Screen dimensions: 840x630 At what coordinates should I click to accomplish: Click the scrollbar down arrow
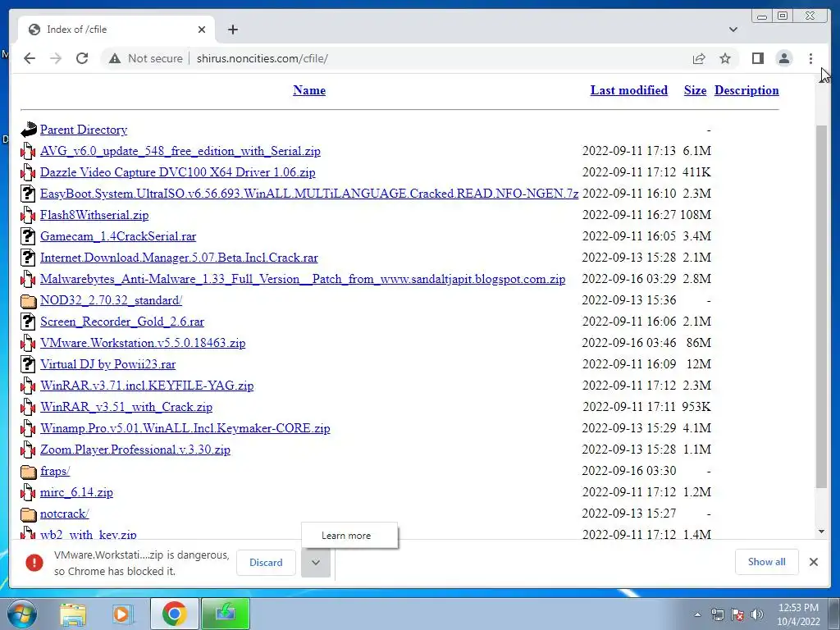(x=821, y=532)
